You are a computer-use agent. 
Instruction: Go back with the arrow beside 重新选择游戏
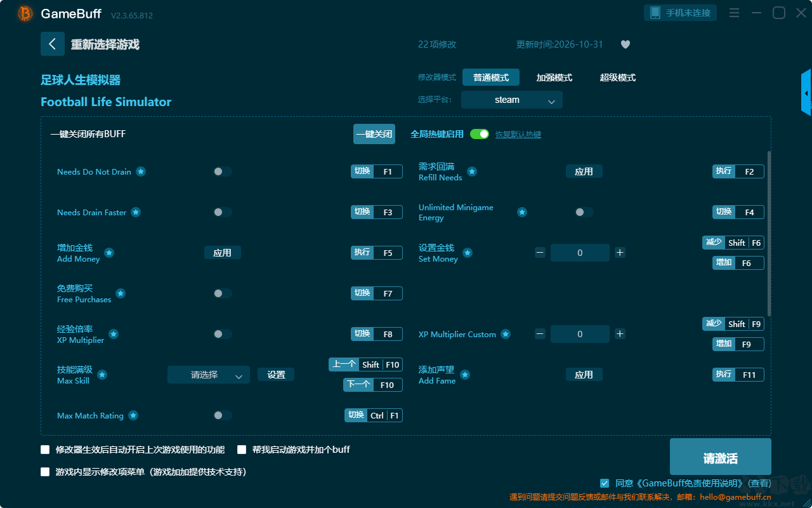click(x=53, y=44)
